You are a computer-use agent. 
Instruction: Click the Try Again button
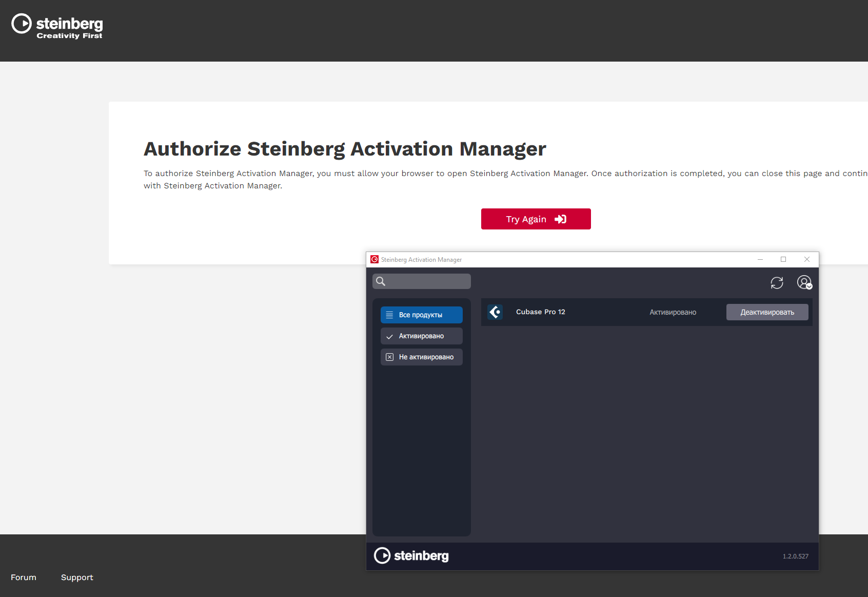point(536,219)
